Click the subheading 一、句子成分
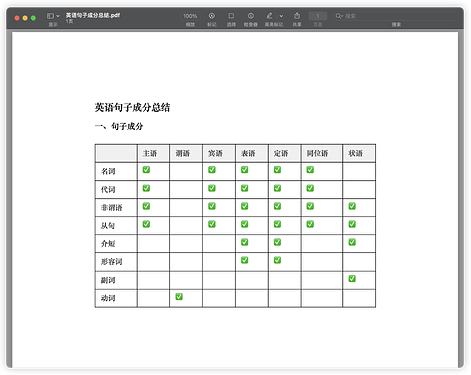This screenshot has width=471, height=375. point(119,126)
